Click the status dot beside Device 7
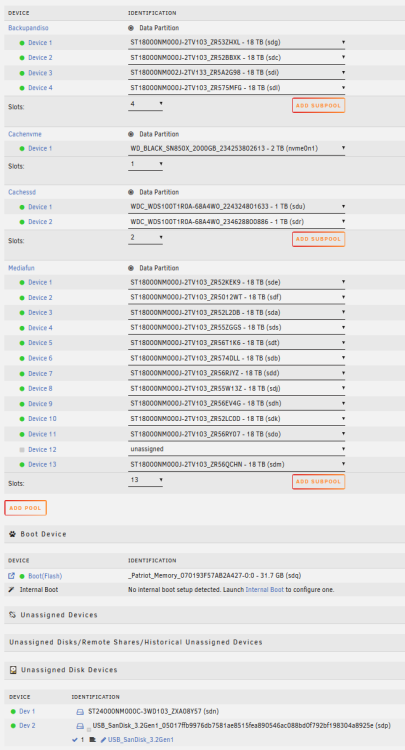The image size is (405, 750). pyautogui.click(x=22, y=374)
